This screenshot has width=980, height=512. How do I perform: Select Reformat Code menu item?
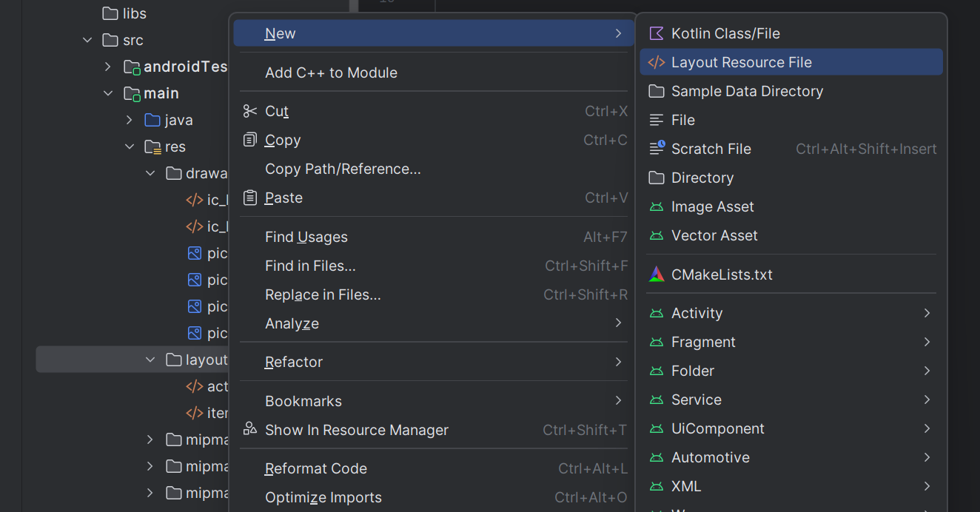point(315,468)
